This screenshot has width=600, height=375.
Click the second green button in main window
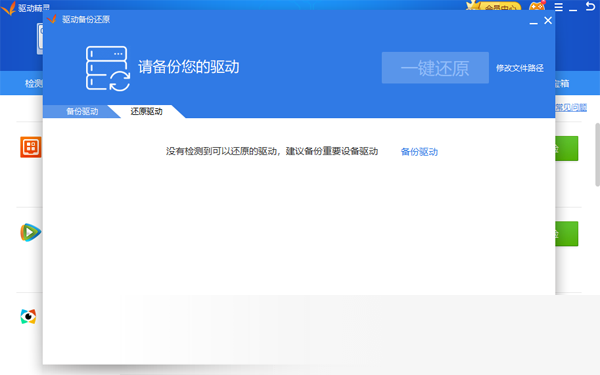click(x=566, y=233)
